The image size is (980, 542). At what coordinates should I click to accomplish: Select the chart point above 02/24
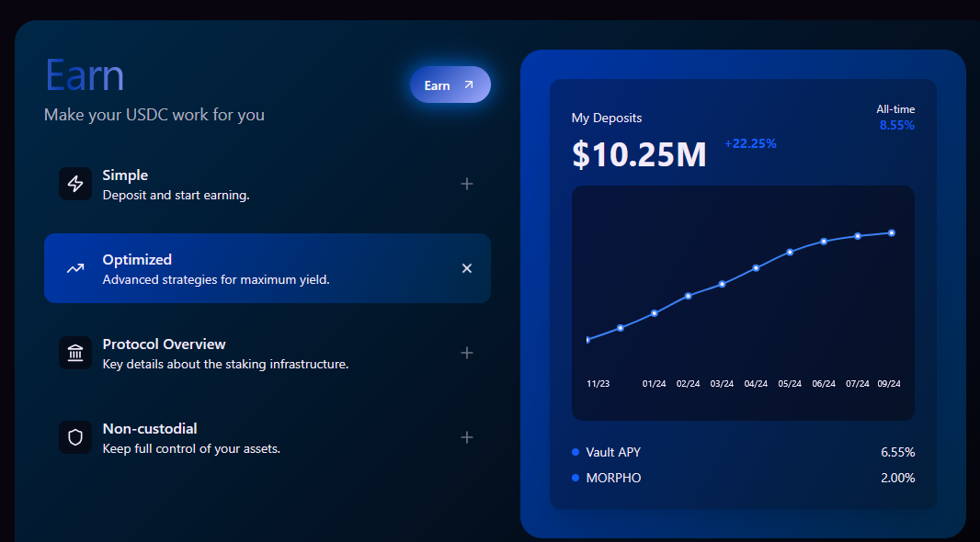click(689, 296)
